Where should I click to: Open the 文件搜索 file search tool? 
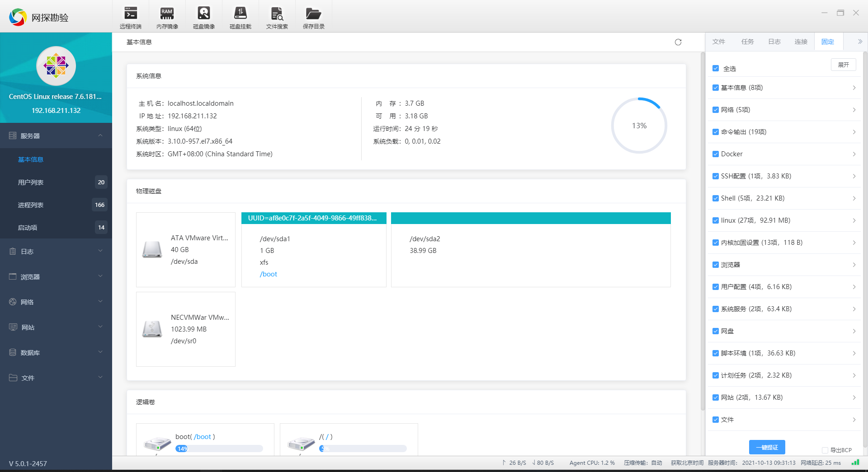pos(277,17)
